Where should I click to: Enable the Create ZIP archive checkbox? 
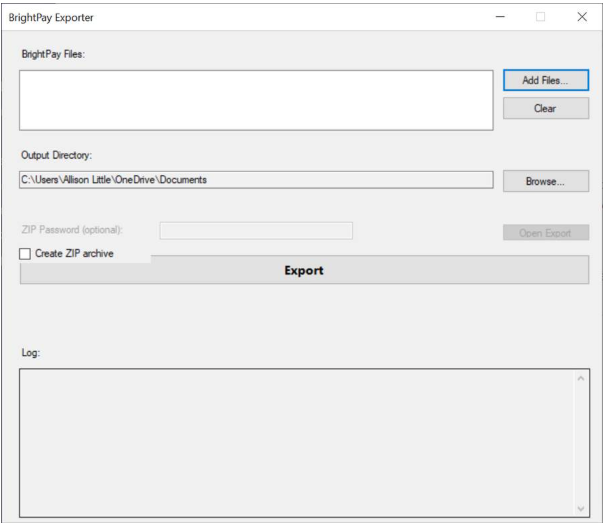click(25, 254)
